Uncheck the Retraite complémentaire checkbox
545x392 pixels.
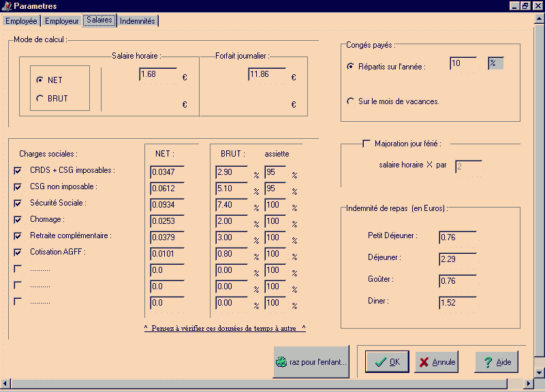tap(18, 235)
